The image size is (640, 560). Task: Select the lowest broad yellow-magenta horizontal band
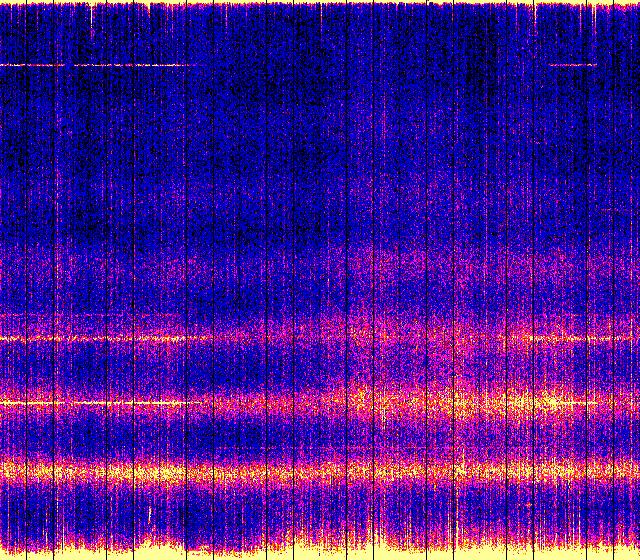[320, 469]
